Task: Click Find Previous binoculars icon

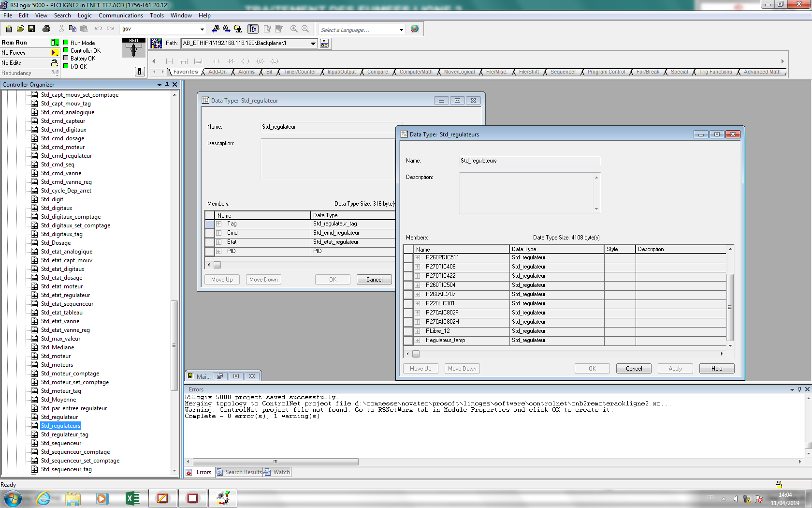Action: pos(216,29)
